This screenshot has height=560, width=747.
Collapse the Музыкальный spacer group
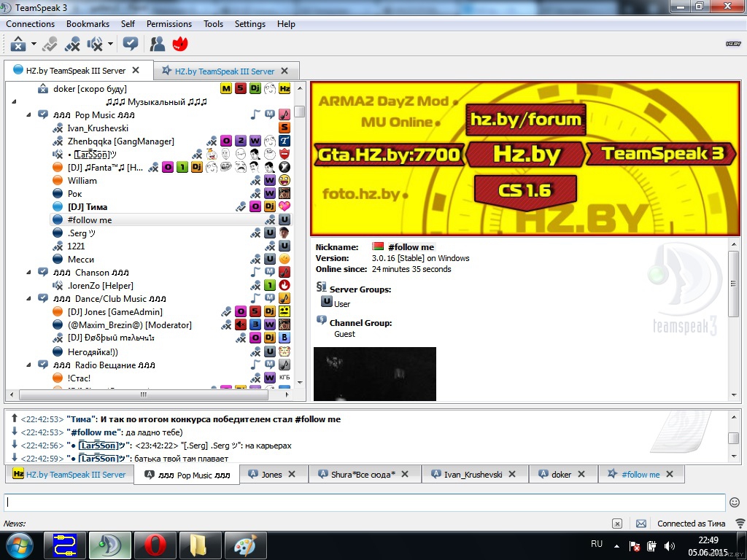pos(15,101)
